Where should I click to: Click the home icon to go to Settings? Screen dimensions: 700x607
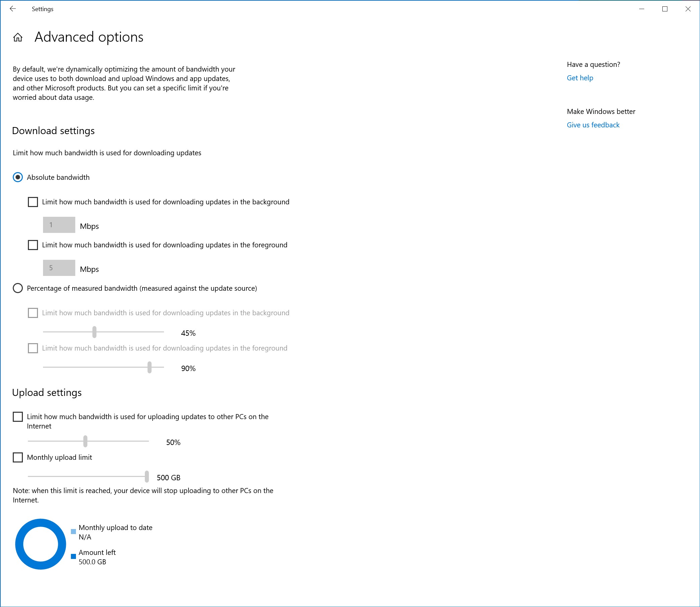[18, 37]
